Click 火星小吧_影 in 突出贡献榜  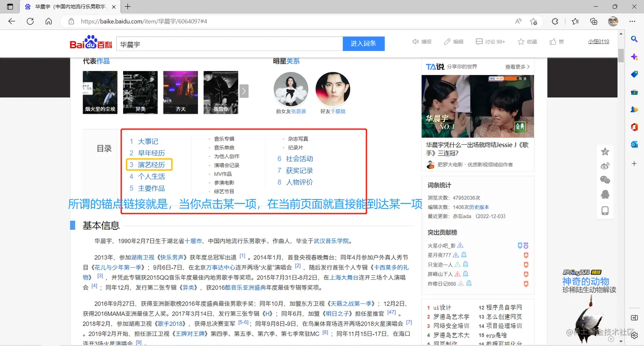(442, 246)
